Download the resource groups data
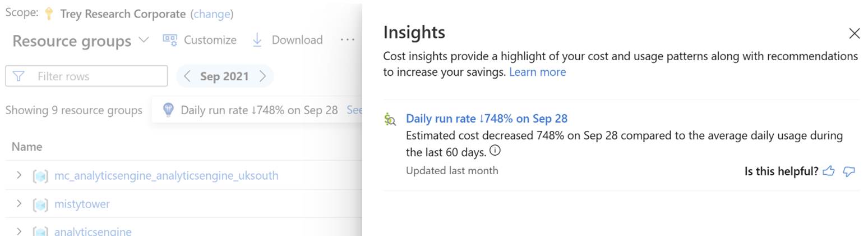Image resolution: width=868 pixels, height=236 pixels. pyautogui.click(x=287, y=40)
